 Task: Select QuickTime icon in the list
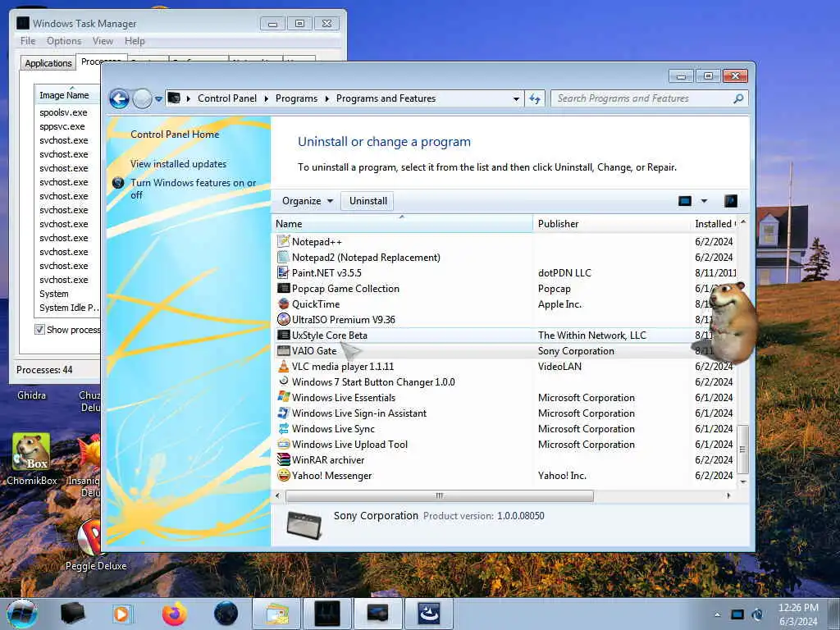pos(283,304)
